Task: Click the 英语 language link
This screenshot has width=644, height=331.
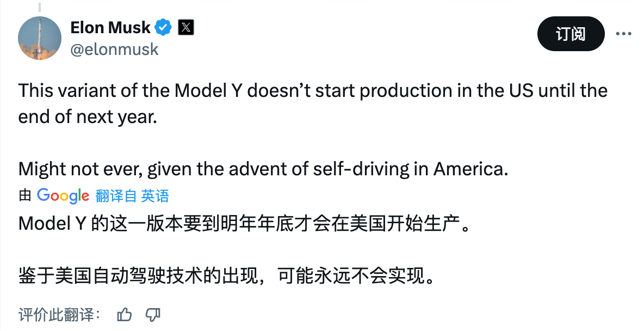Action: (155, 196)
